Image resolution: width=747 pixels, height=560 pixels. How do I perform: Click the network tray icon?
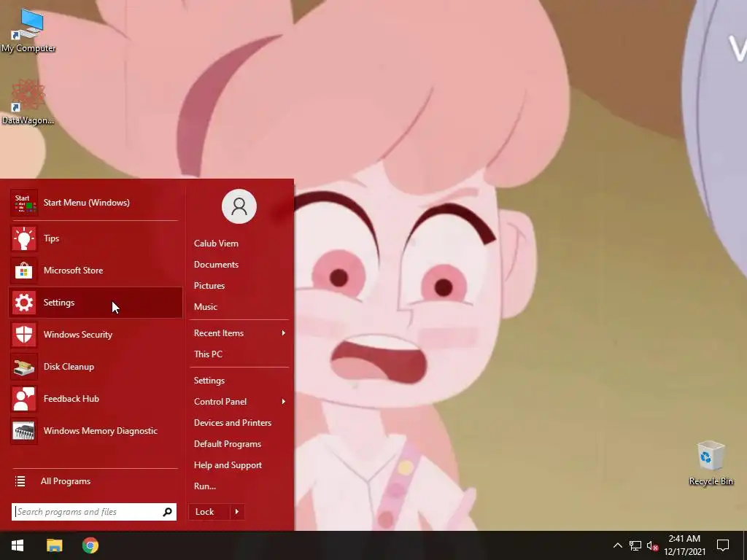[x=635, y=545]
